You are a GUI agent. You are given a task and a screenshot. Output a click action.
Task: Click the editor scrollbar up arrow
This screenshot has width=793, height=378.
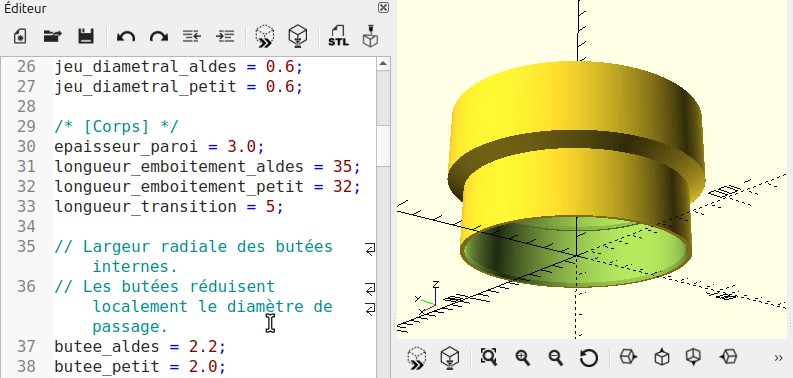point(383,64)
